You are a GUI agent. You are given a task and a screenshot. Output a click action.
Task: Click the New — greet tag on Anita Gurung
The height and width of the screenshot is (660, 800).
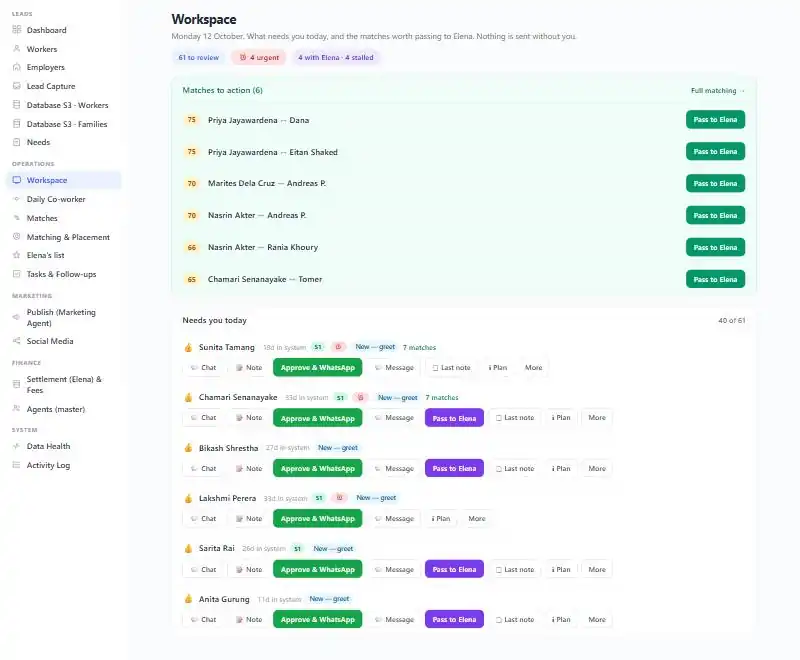tap(329, 599)
